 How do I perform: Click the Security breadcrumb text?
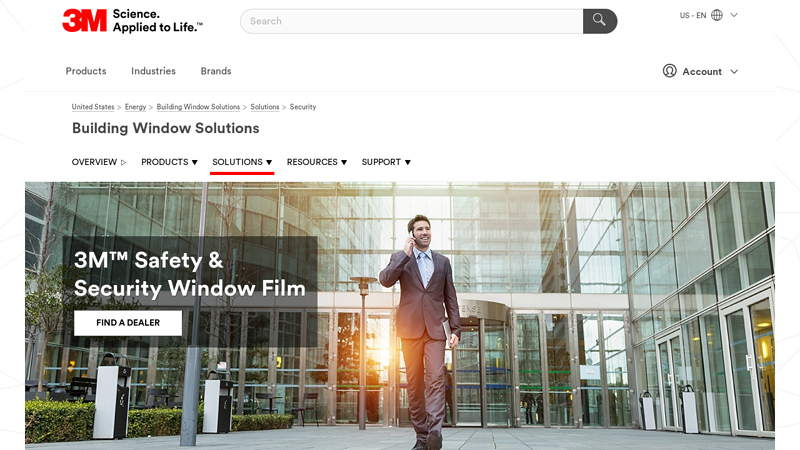point(303,107)
